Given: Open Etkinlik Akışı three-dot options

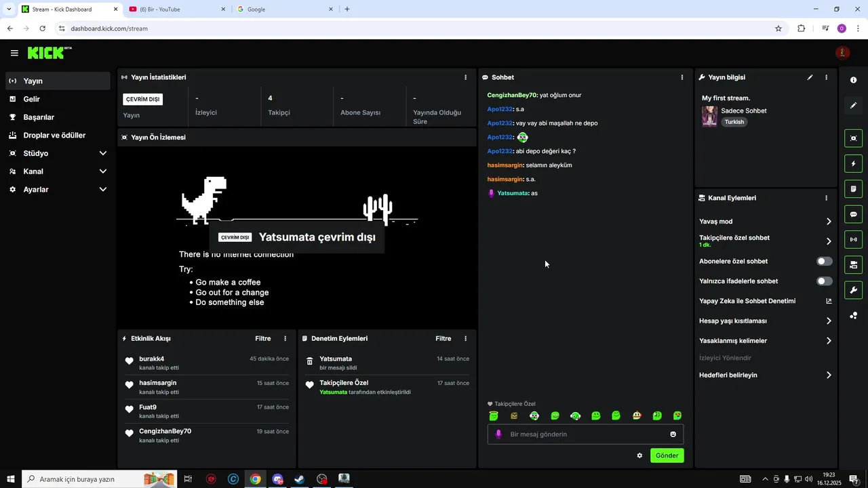Looking at the screenshot, I should coord(285,338).
